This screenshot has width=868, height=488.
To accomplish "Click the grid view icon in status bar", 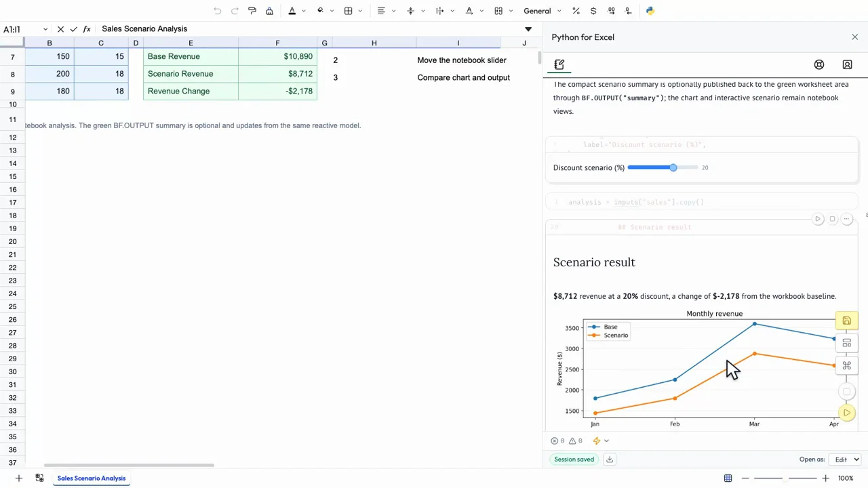I will click(x=728, y=479).
